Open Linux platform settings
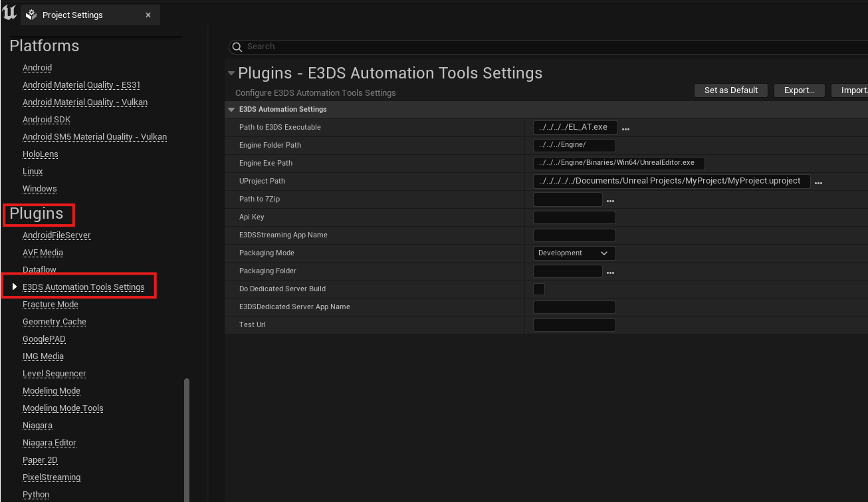 point(33,172)
